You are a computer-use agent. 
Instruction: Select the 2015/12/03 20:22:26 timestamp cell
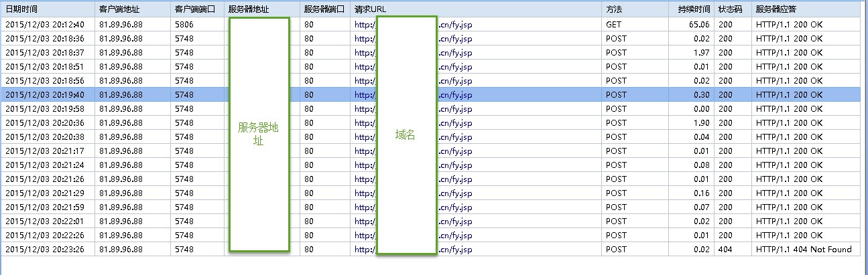[x=45, y=235]
